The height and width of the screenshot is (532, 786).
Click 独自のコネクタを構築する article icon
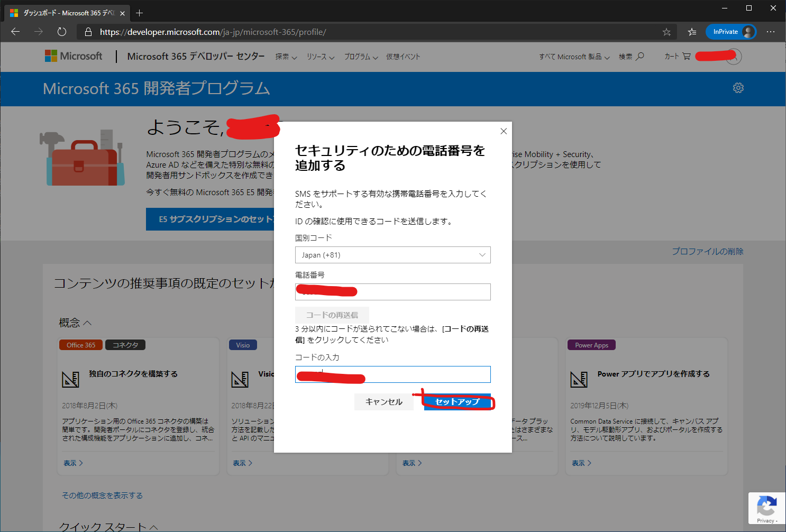tap(70, 379)
